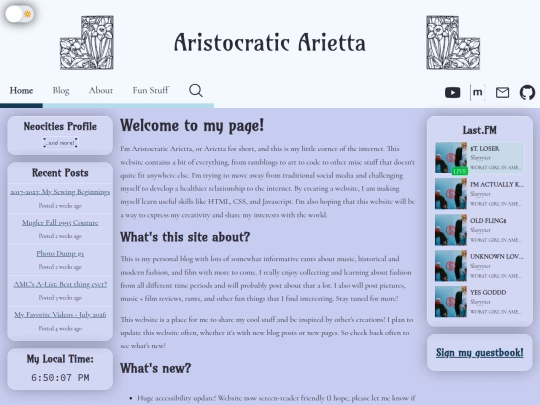Open the search magnifier icon
This screenshot has width=540, height=405.
click(x=196, y=91)
